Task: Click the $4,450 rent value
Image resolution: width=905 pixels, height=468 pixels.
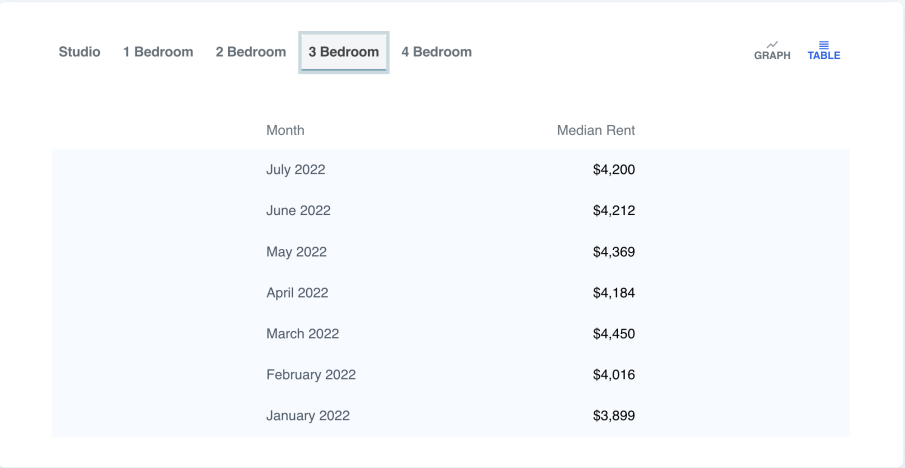Action: pos(614,334)
